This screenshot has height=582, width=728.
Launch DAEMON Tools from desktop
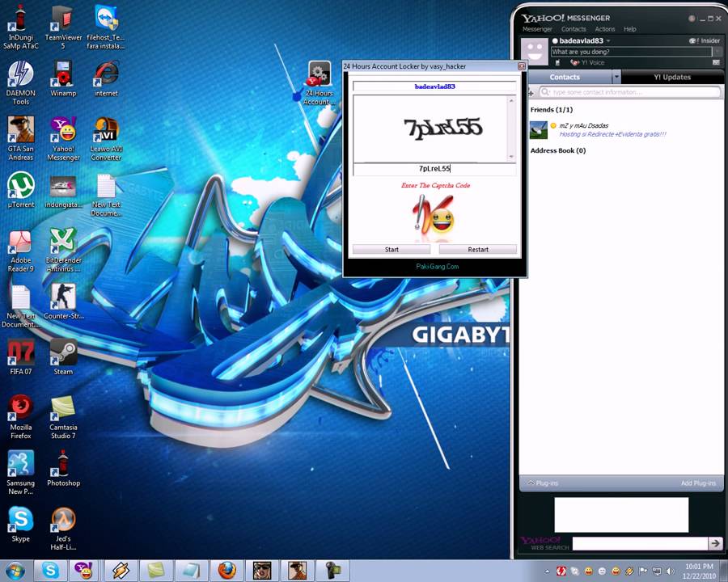(x=20, y=83)
